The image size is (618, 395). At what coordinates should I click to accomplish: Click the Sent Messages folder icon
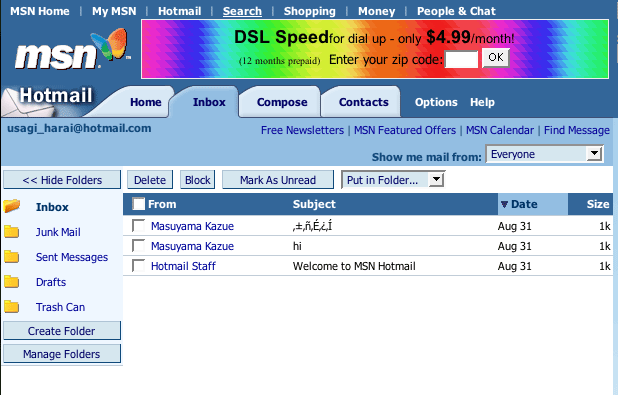click(x=11, y=257)
